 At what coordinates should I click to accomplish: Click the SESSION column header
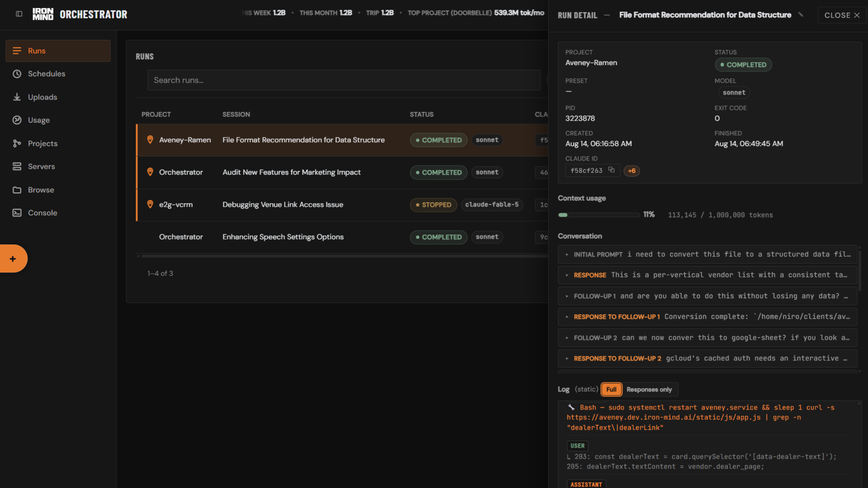(x=236, y=114)
